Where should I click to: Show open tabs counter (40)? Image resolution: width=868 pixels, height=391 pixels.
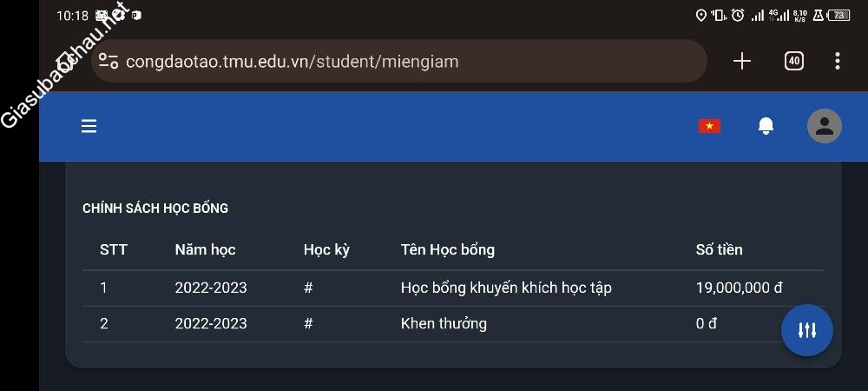pyautogui.click(x=793, y=61)
